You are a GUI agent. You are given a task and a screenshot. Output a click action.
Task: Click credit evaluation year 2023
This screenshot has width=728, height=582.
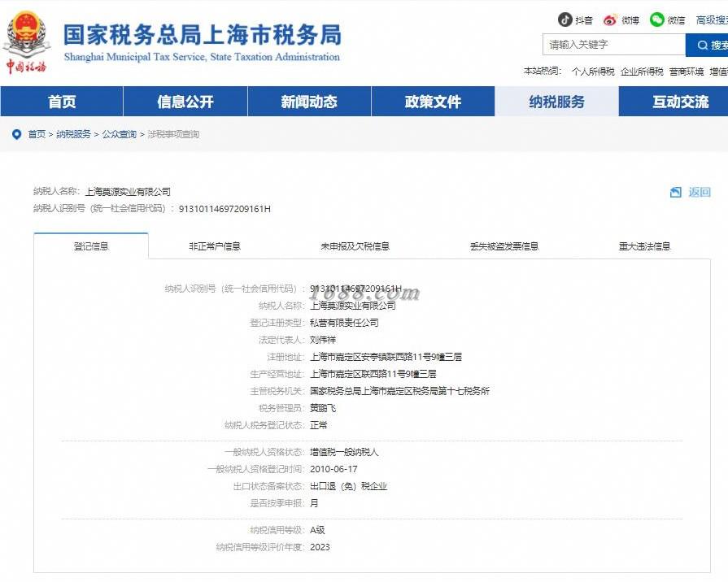pyautogui.click(x=320, y=547)
